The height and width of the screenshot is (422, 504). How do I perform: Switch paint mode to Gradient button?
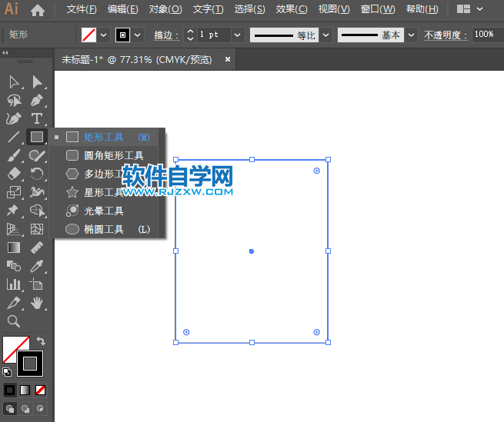(x=25, y=390)
